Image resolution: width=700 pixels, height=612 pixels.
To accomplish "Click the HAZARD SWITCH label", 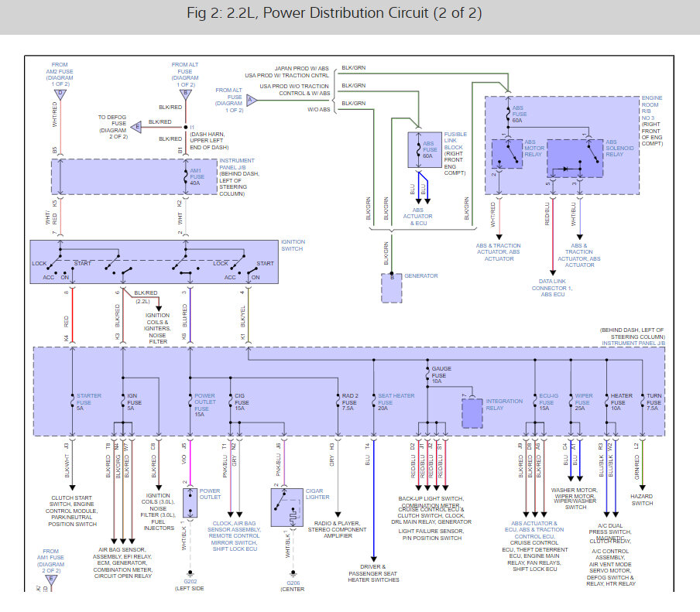I will [x=642, y=500].
